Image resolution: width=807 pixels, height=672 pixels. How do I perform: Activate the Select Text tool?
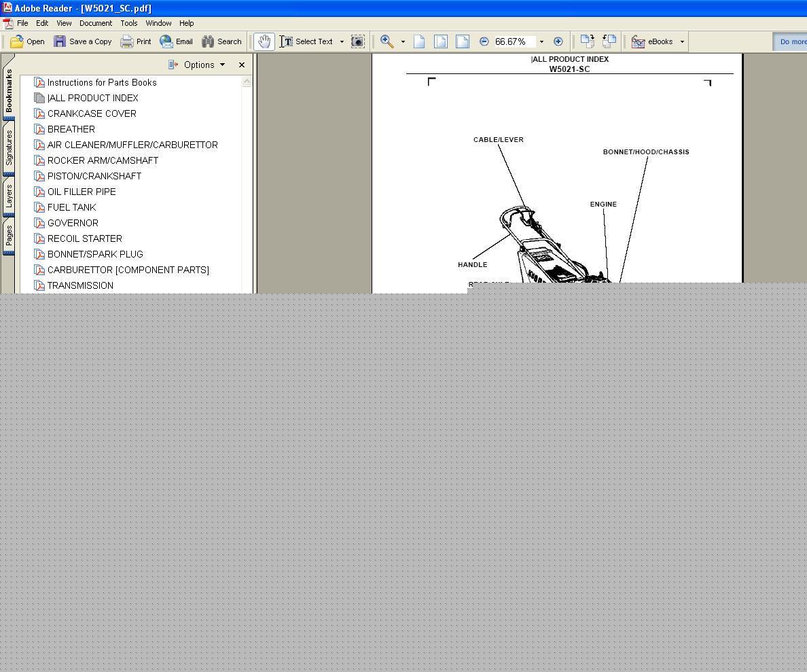click(x=307, y=41)
